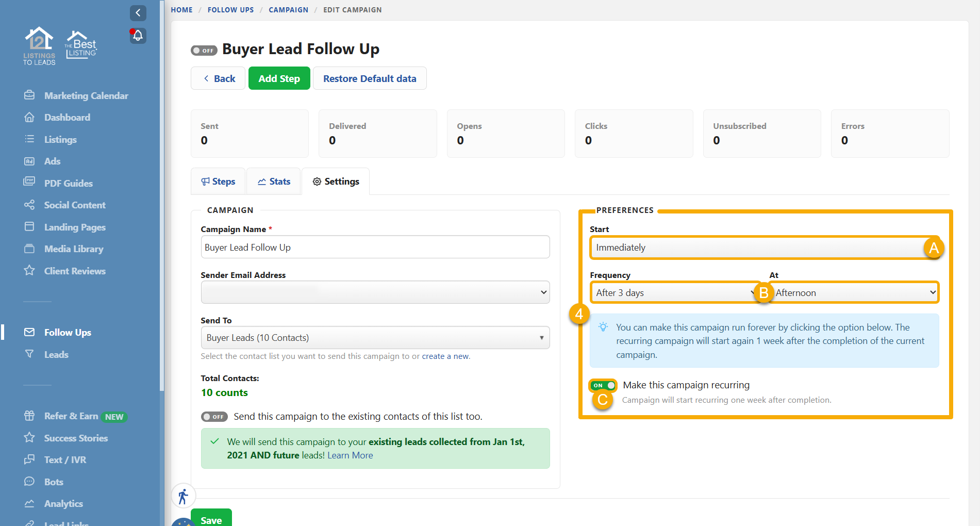Open the At time-of-day dropdown

854,292
